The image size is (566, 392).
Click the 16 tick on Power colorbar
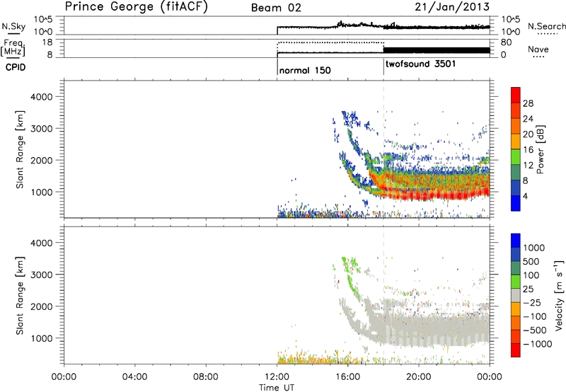[x=528, y=150]
